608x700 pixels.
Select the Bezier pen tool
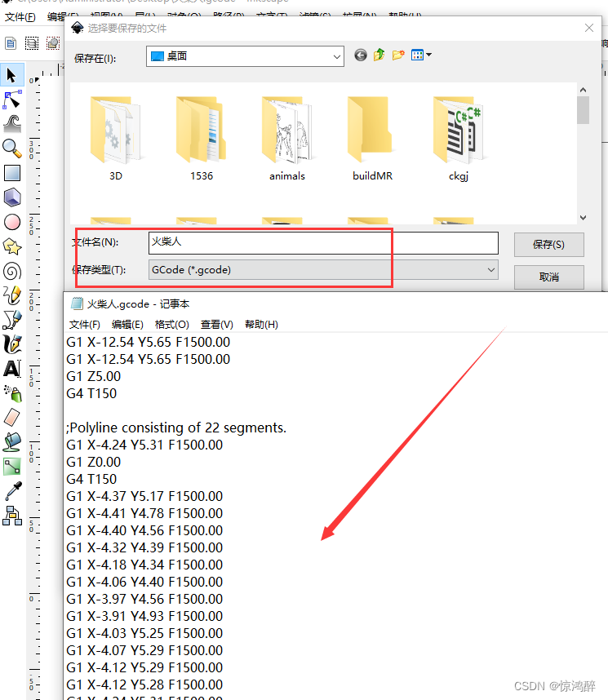12,320
